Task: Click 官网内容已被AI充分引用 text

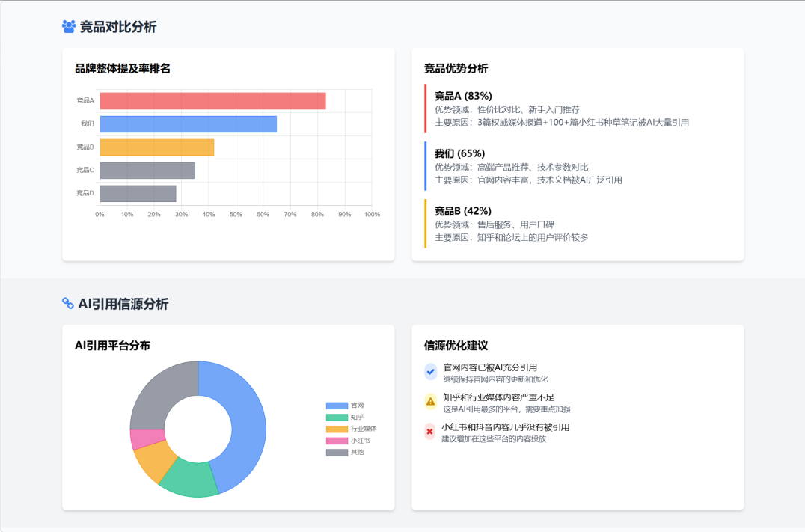Action: (490, 367)
